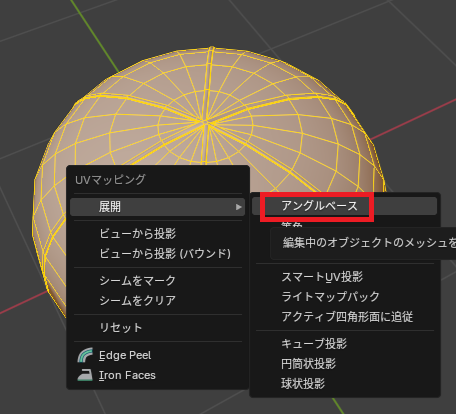Viewport: 456px width, 414px height.
Task: Apply キューブ投影 projection
Action: click(314, 343)
